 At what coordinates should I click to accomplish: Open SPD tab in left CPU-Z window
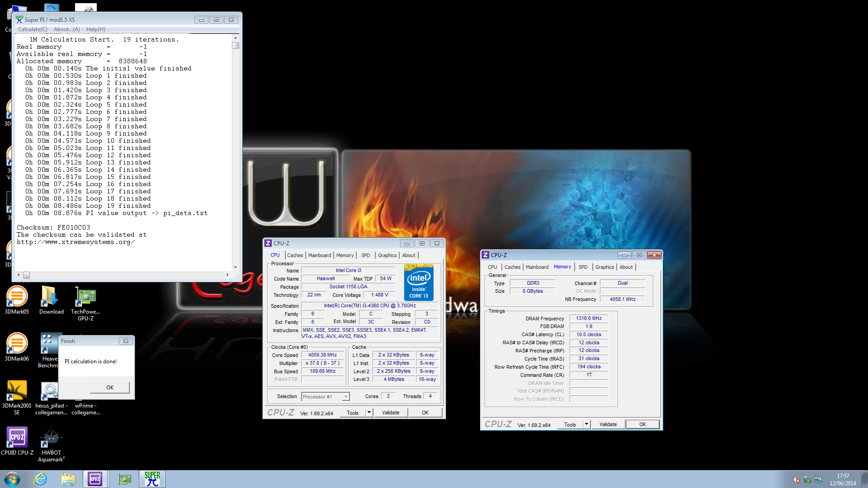tap(366, 255)
